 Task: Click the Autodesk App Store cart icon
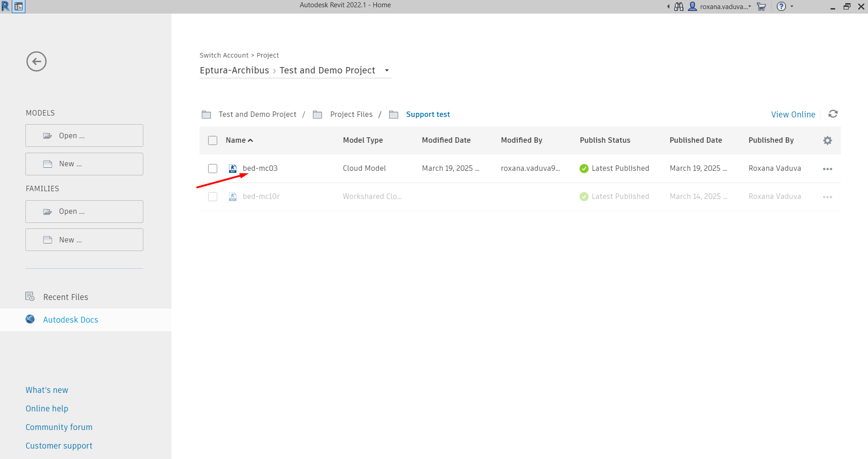[x=761, y=6]
